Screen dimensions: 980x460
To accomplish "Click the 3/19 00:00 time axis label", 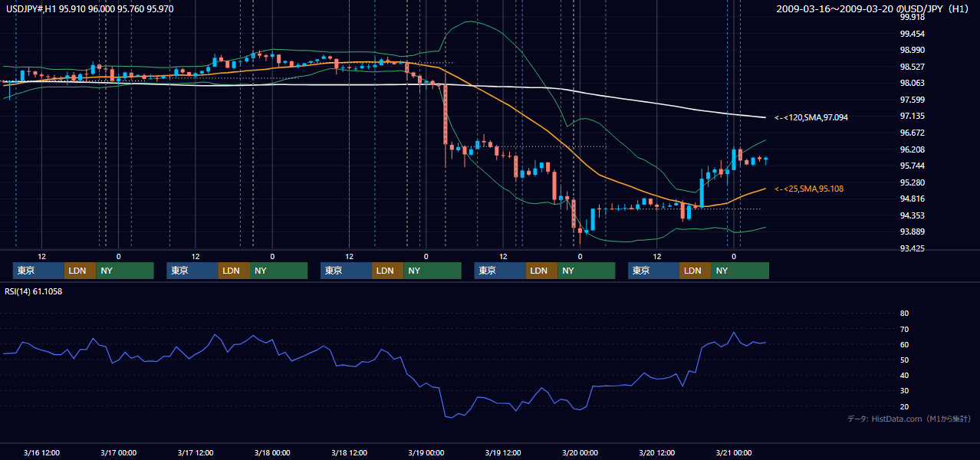I will (426, 452).
